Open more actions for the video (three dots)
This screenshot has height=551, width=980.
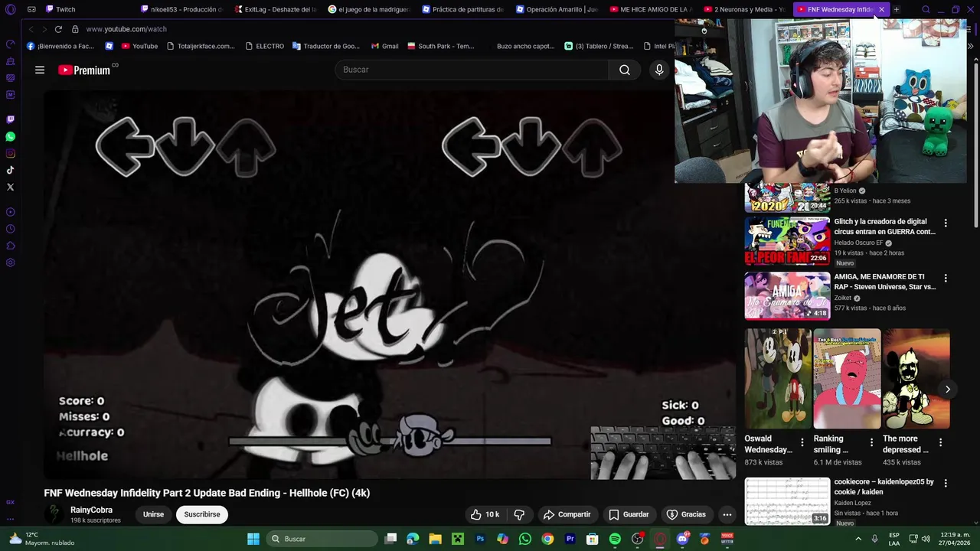tap(727, 514)
